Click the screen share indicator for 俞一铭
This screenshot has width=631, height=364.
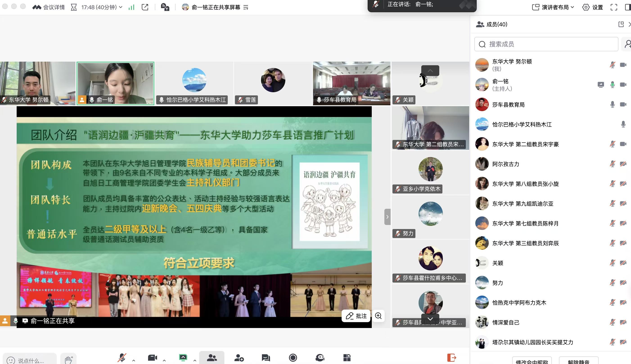point(601,85)
